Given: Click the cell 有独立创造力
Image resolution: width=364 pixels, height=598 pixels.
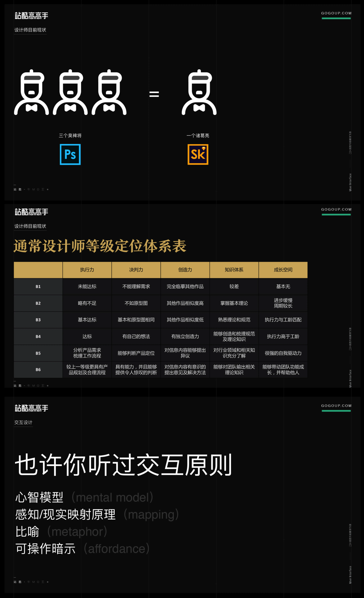Looking at the screenshot, I should [185, 337].
